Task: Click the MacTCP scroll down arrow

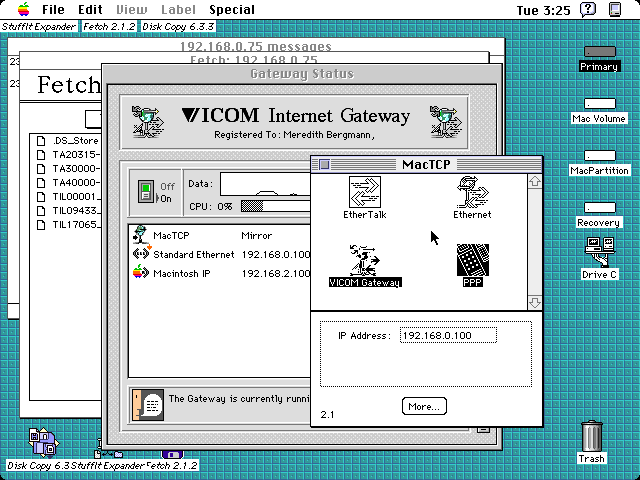Action: coord(535,302)
